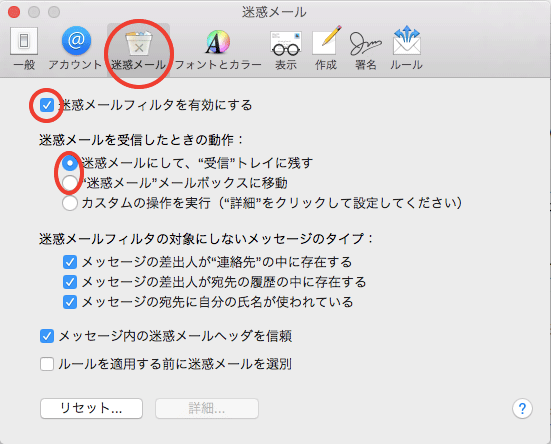Enable ルールを適用する前に迷惑メールを選別 checkbox
The height and width of the screenshot is (444, 551).
[x=47, y=364]
